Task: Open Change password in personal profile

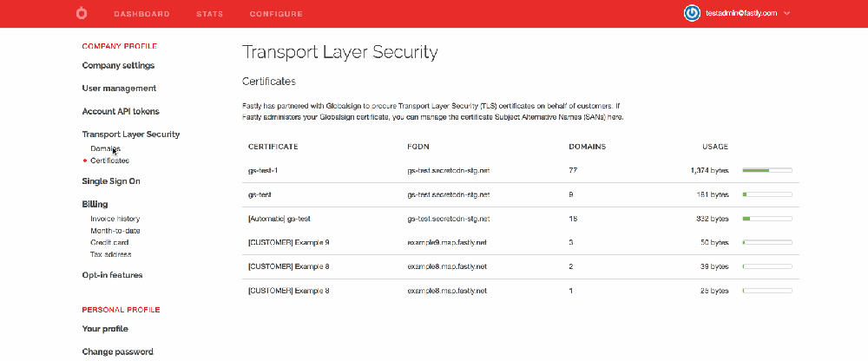Action: pos(117,351)
